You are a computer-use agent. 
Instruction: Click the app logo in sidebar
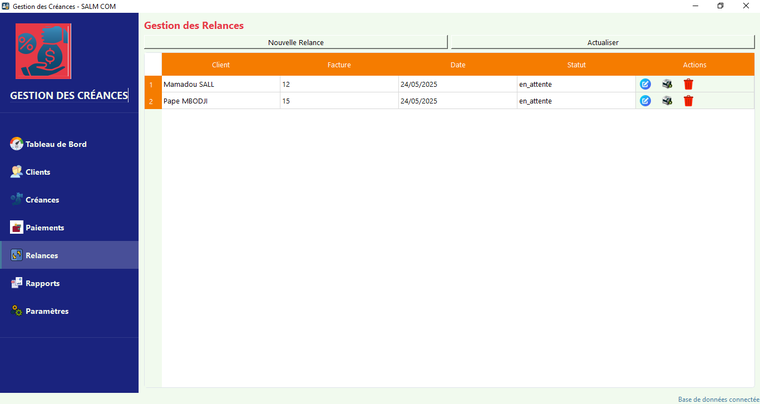[x=44, y=52]
